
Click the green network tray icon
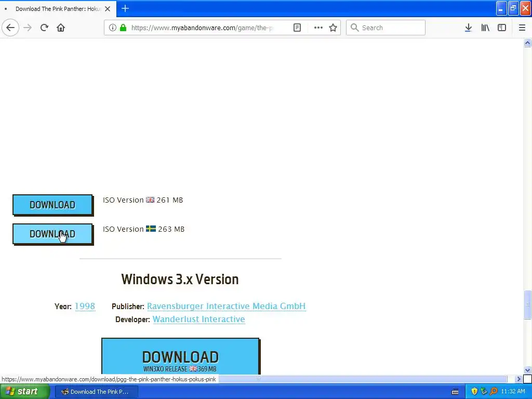(x=484, y=392)
